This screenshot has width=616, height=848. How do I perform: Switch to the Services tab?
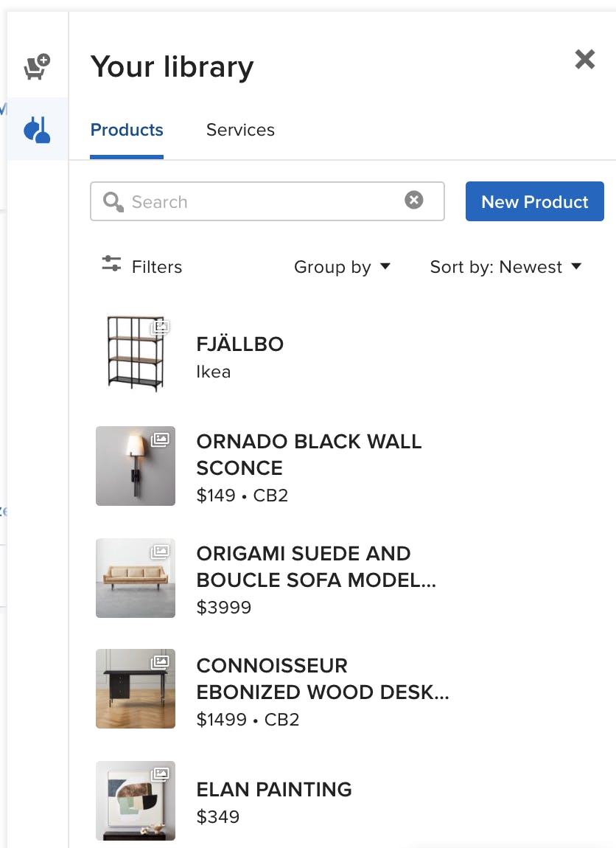click(x=239, y=130)
